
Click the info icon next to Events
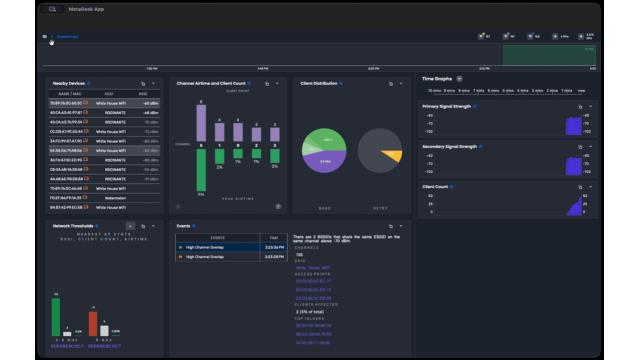pos(194,226)
